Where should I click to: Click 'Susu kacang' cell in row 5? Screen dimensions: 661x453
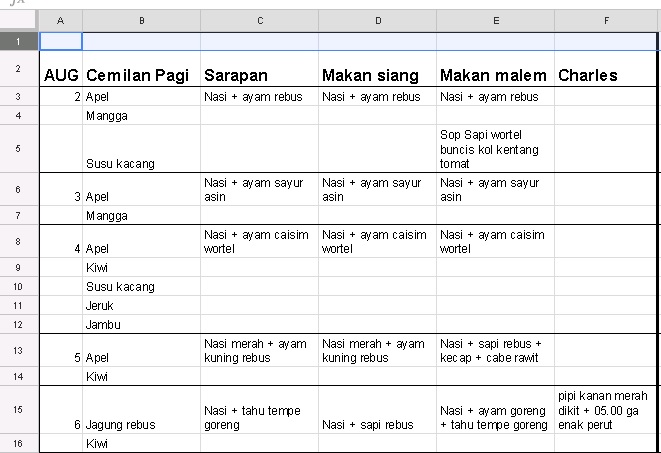tap(142, 148)
